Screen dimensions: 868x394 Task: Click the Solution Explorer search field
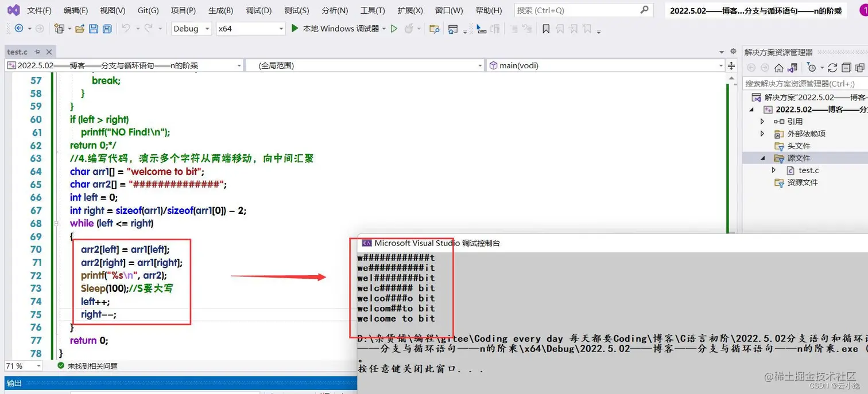coord(805,84)
